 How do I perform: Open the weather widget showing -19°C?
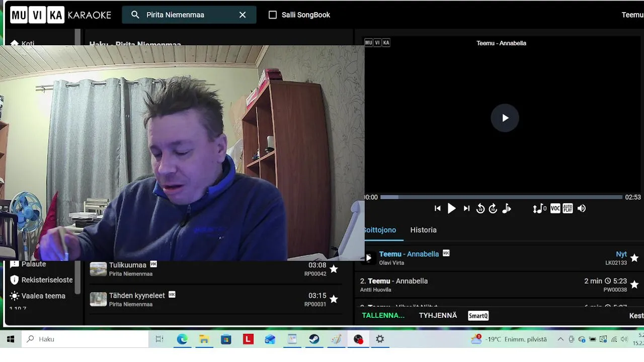pyautogui.click(x=509, y=339)
